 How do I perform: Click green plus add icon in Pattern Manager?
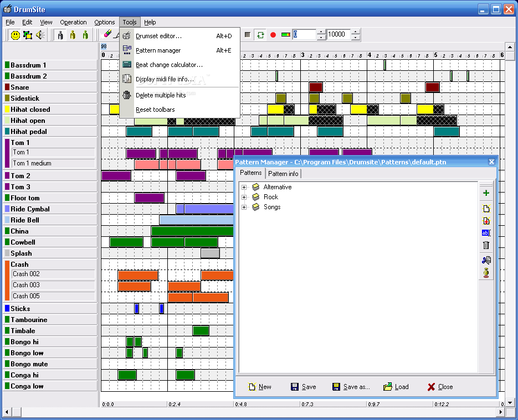(x=486, y=193)
